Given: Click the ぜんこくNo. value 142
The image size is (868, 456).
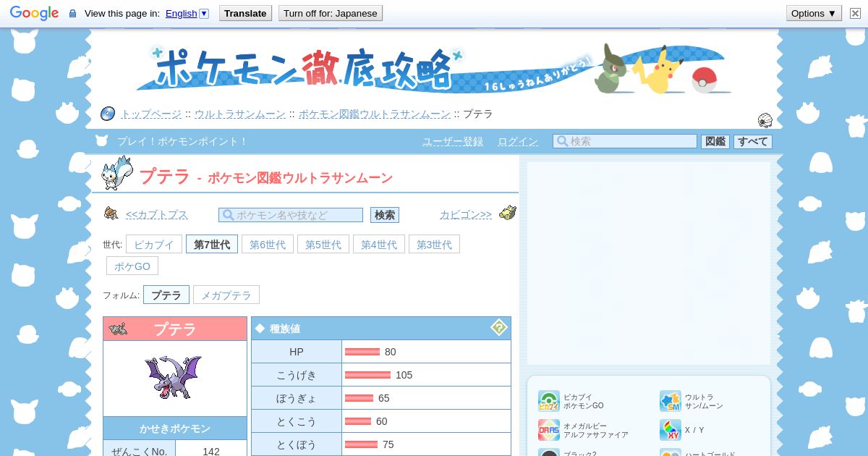Looking at the screenshot, I should coord(211,451).
